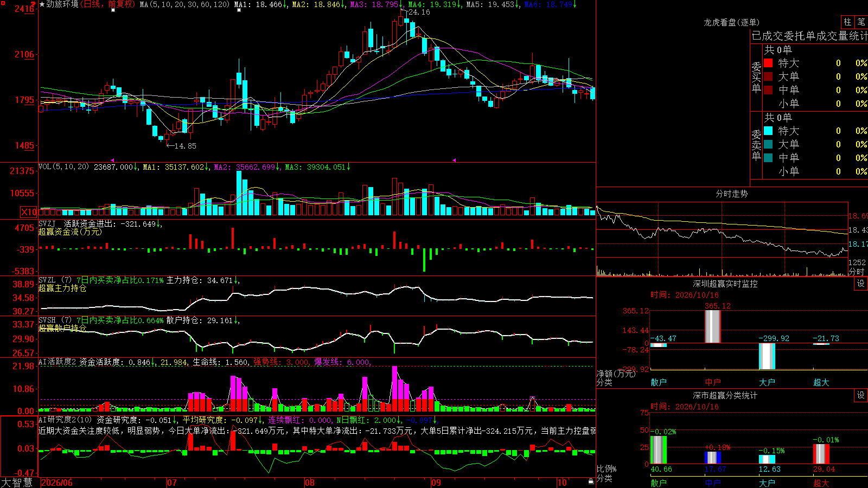This screenshot has width=868, height=488.
Task: Switch order view to 柱 (bar) mode
Action: click(x=847, y=22)
